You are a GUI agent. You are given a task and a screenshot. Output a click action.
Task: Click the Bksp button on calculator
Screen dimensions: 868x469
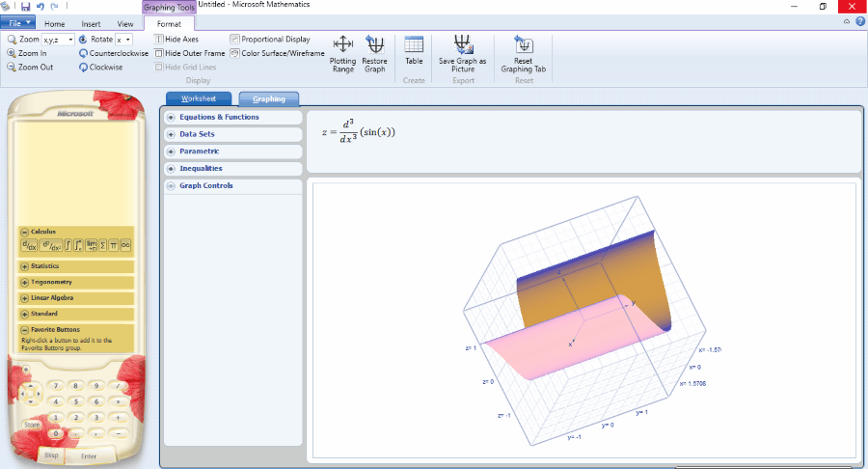(x=51, y=455)
